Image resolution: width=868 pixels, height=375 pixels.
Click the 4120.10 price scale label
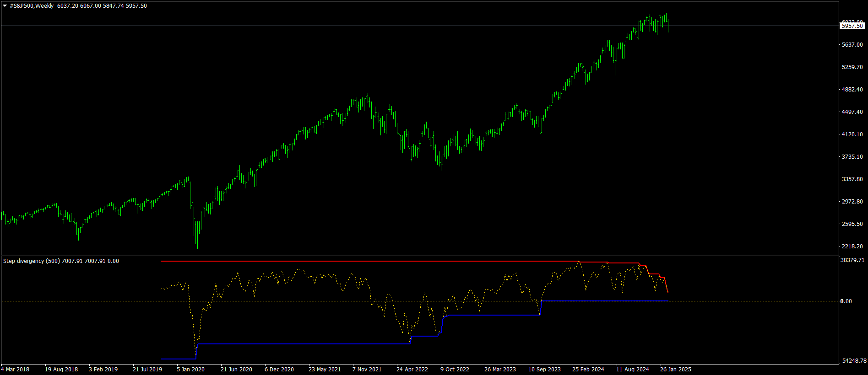point(852,134)
